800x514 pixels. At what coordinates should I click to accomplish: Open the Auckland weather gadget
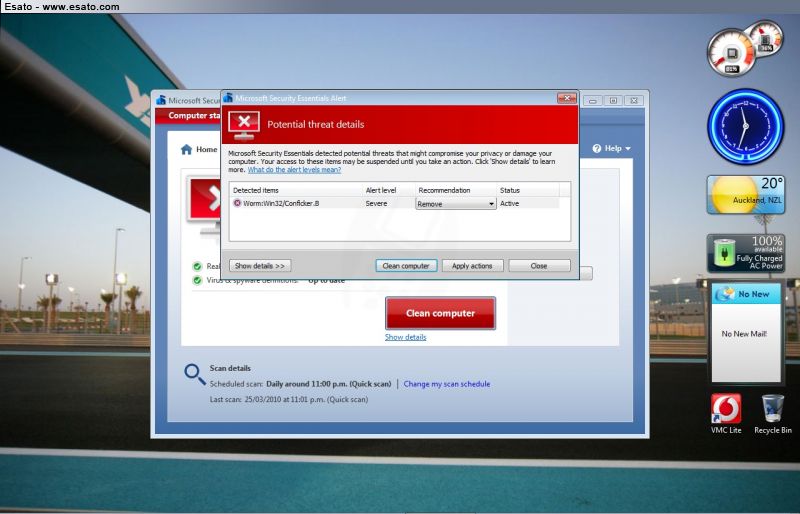(745, 194)
